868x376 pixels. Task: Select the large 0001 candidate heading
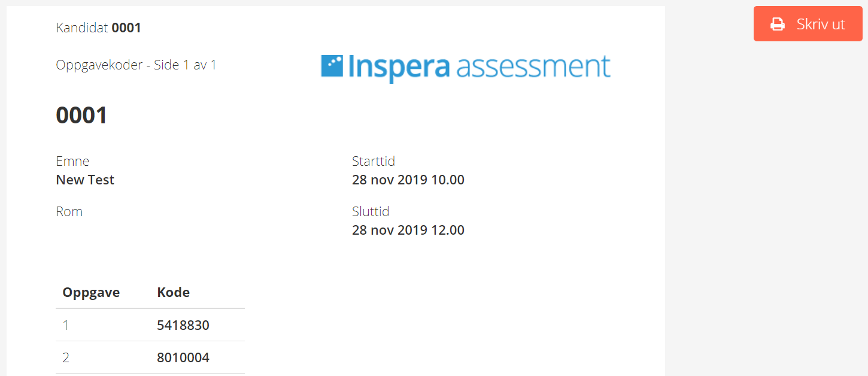point(81,115)
